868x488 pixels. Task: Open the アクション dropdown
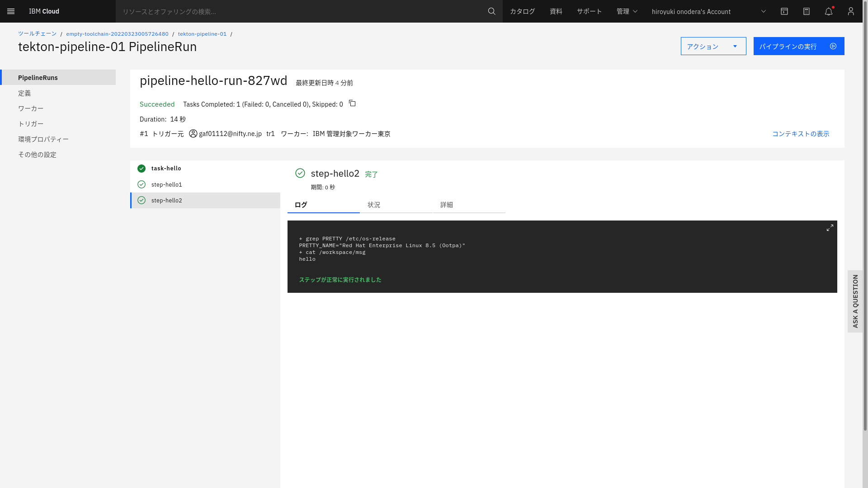pos(713,46)
